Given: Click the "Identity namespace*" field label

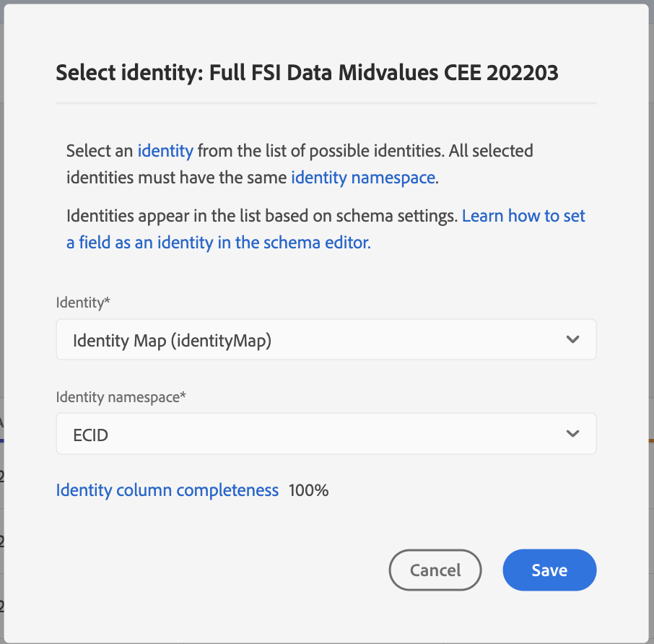Looking at the screenshot, I should (121, 396).
